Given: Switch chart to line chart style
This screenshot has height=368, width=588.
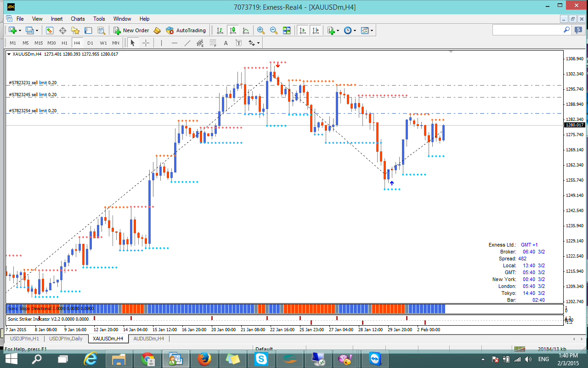Looking at the screenshot, I should coord(246,30).
